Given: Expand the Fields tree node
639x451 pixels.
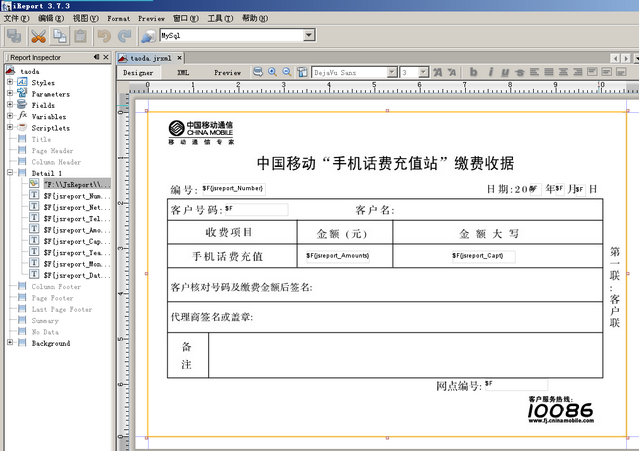Looking at the screenshot, I should click(10, 105).
